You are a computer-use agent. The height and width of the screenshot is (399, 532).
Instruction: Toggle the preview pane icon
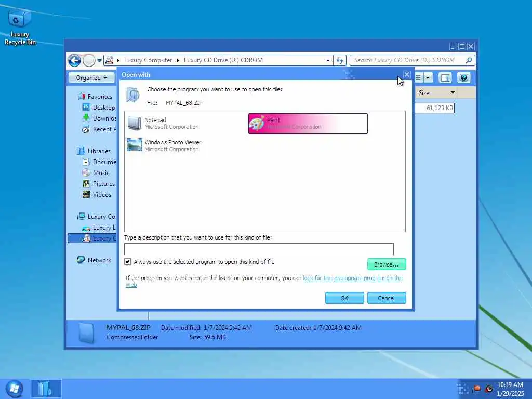[x=445, y=78]
